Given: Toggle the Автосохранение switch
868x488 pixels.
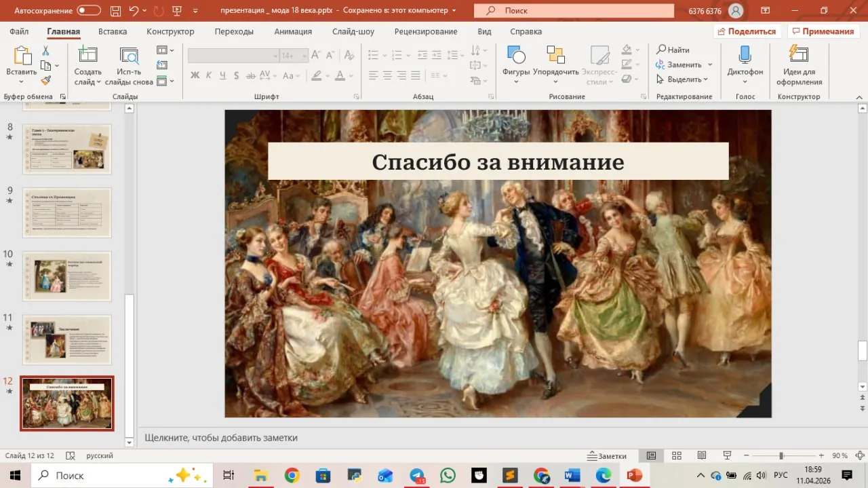Looking at the screenshot, I should (89, 10).
